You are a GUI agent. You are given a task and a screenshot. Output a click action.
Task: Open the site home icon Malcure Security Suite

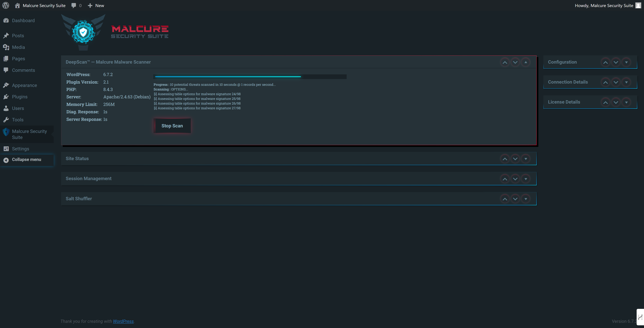point(17,6)
